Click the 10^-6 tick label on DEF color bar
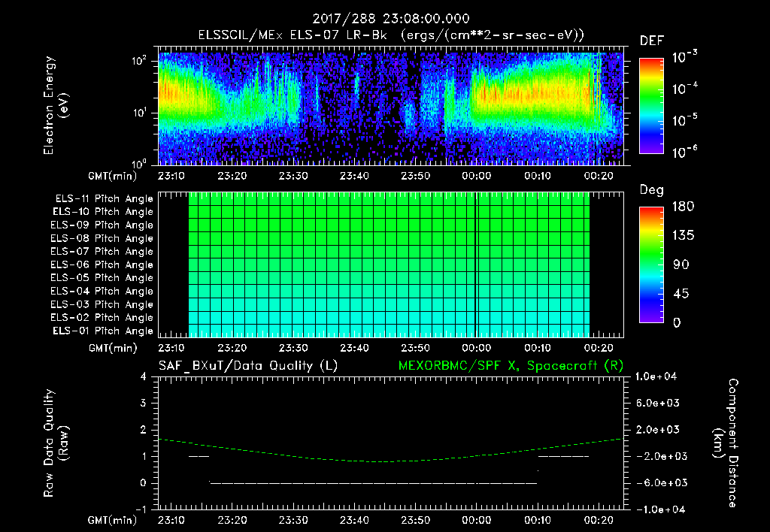The image size is (770, 532). point(684,152)
